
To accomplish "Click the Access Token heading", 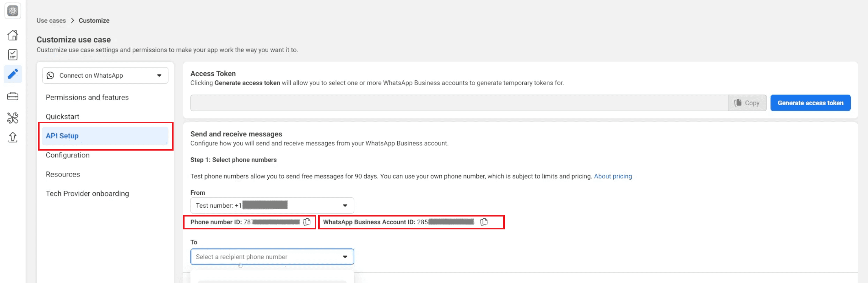I will coord(213,74).
